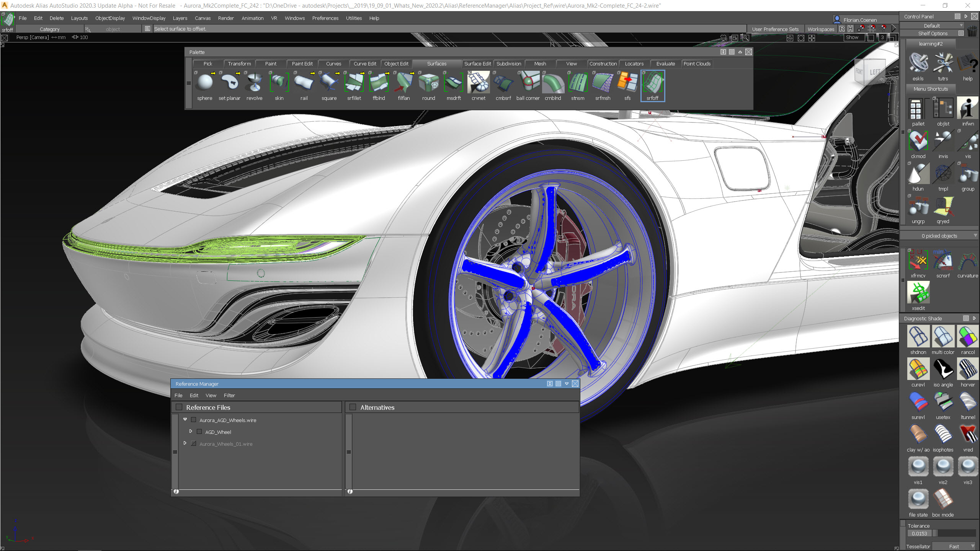Expand the Aurora_AGD_Wheels.wire tree item

(x=186, y=420)
